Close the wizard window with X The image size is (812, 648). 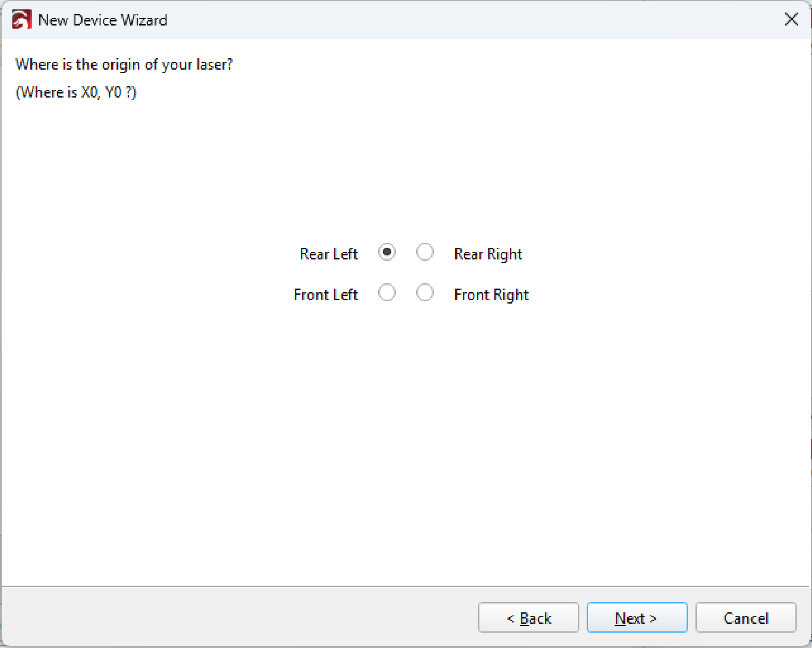coord(791,19)
